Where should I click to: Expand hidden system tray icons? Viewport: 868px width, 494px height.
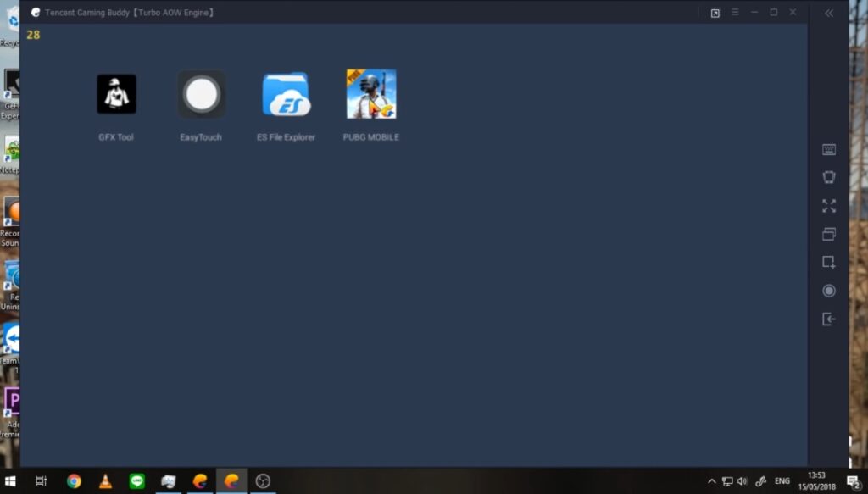[712, 481]
